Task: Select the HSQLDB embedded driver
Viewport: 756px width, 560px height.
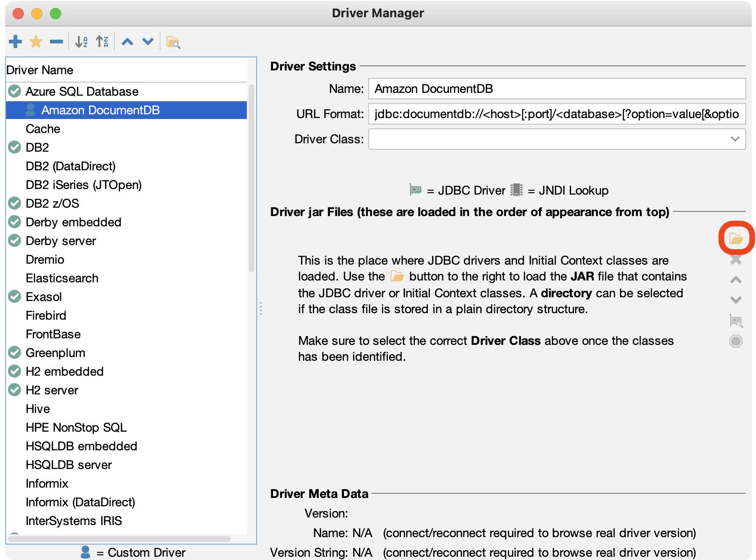Action: click(126, 446)
